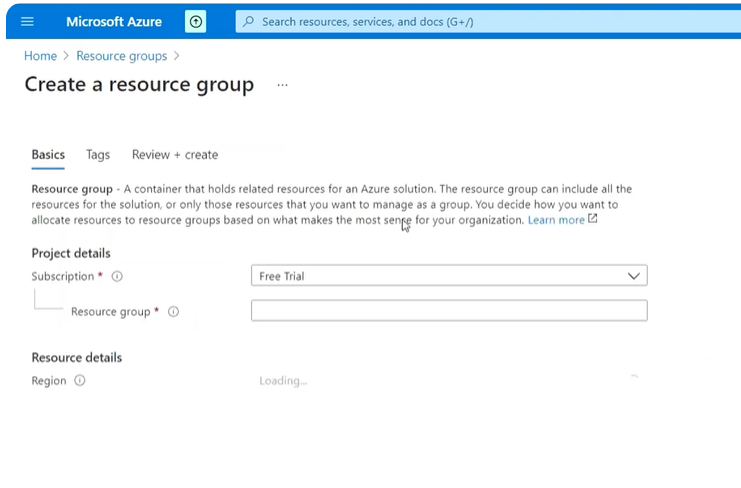This screenshot has width=741, height=488.
Task: Click the search magnifier icon
Action: pyautogui.click(x=249, y=22)
